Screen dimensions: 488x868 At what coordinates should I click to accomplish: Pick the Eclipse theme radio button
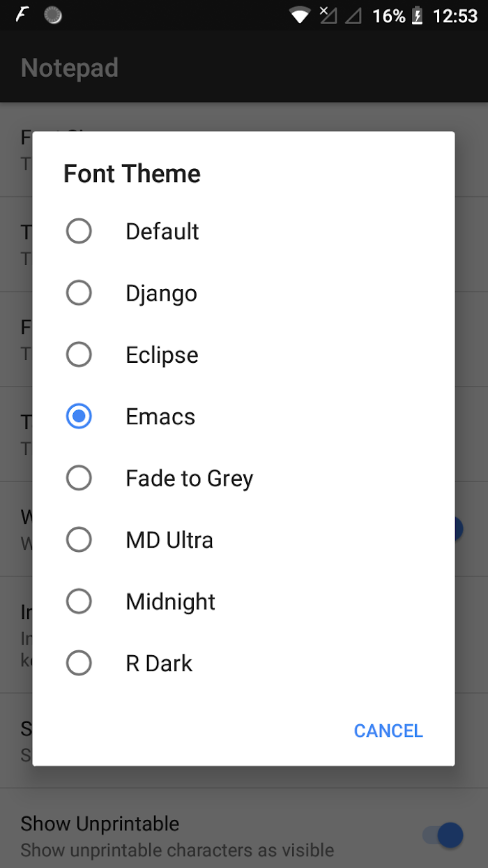(79, 354)
